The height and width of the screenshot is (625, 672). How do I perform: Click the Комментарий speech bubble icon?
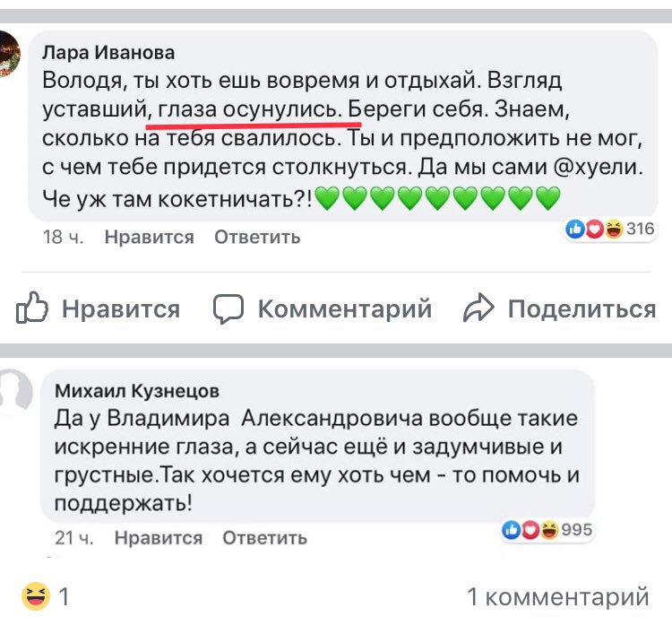(x=229, y=309)
